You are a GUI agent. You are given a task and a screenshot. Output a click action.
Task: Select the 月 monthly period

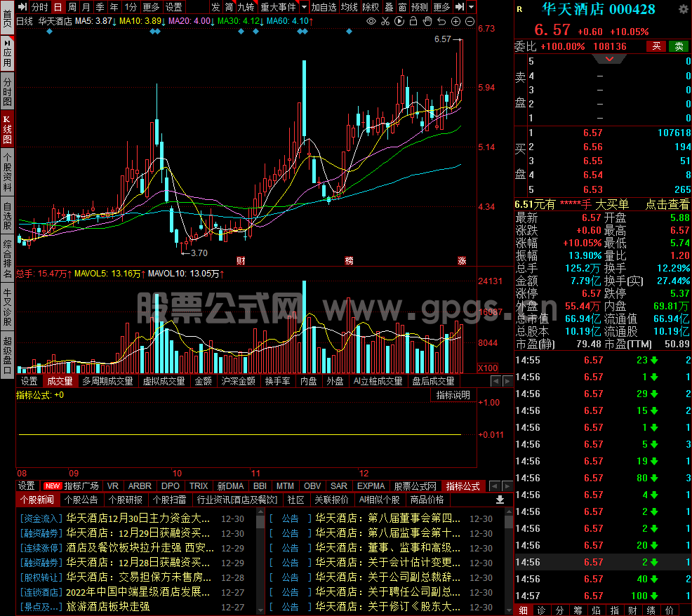point(86,7)
